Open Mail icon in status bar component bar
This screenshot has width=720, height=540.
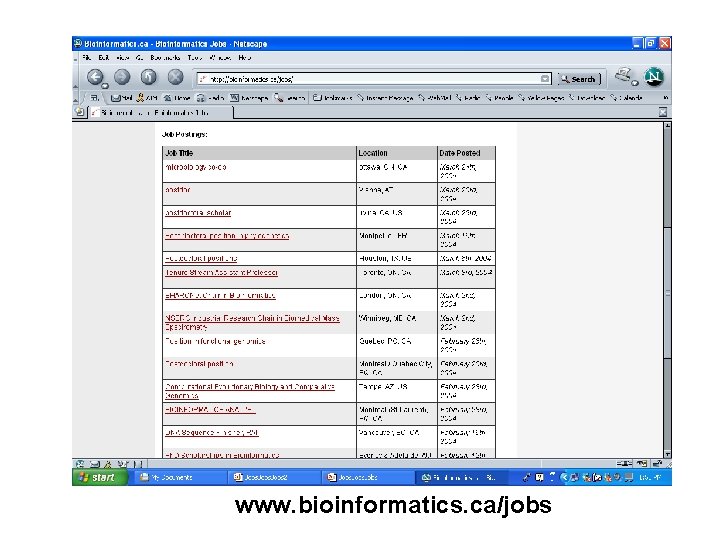click(95, 464)
